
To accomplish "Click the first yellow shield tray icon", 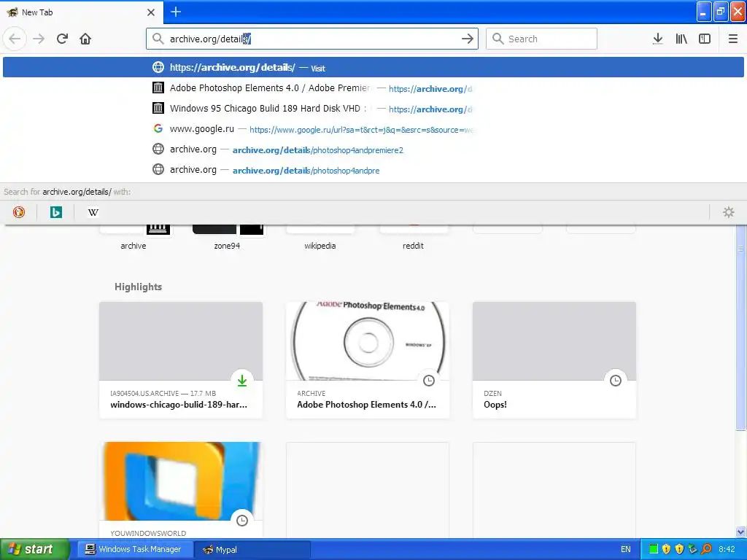I will click(x=667, y=549).
